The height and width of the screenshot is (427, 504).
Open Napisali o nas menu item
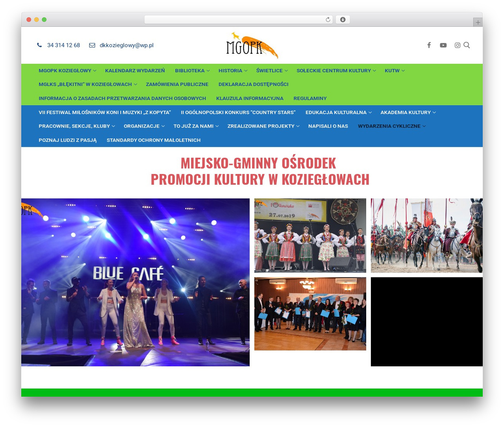pos(328,126)
